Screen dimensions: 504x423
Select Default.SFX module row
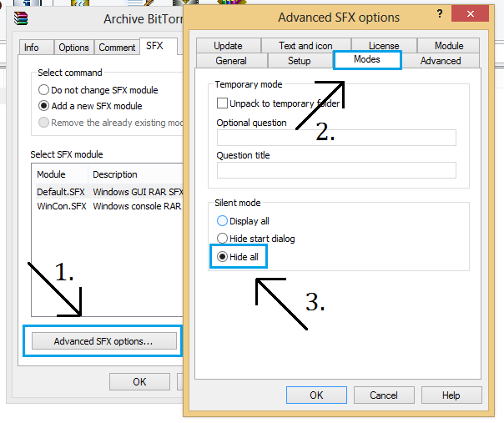[108, 192]
